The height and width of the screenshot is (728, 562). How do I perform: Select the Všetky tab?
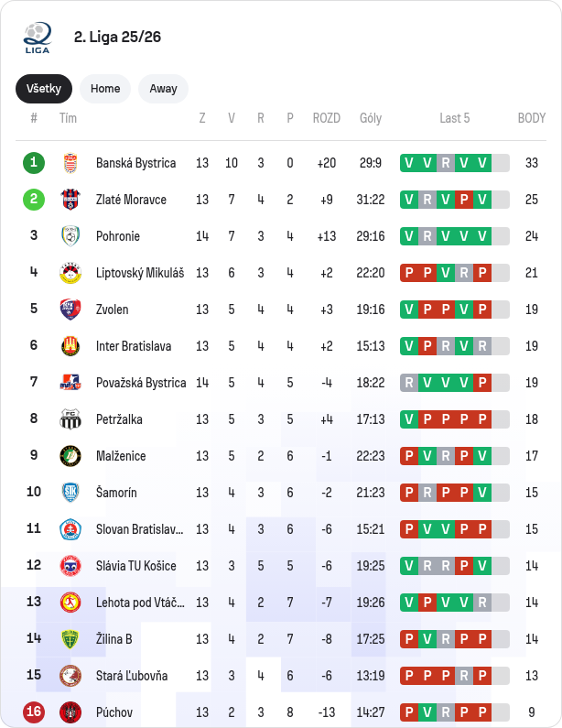coord(44,89)
